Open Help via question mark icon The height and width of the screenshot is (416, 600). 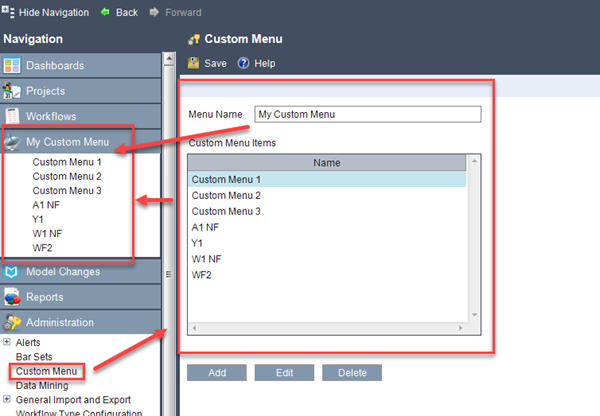tap(243, 63)
